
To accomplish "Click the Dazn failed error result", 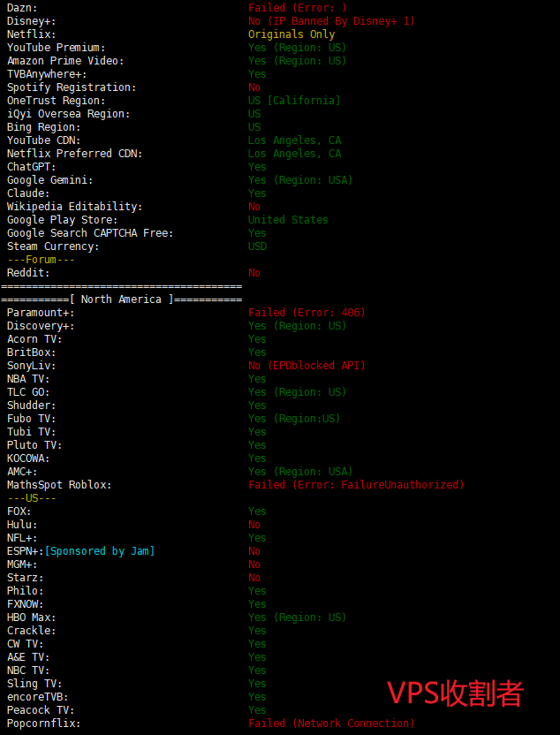I will pos(297,8).
